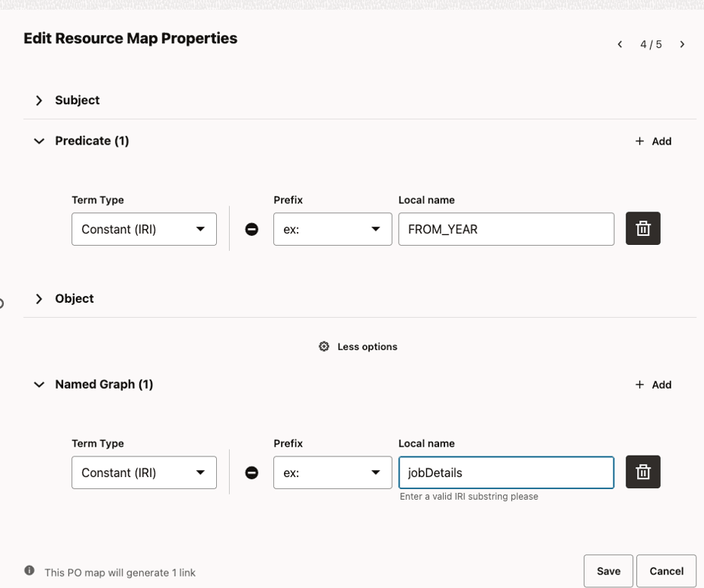The image size is (704, 588).
Task: Click the info icon beside PO map message
Action: click(30, 571)
